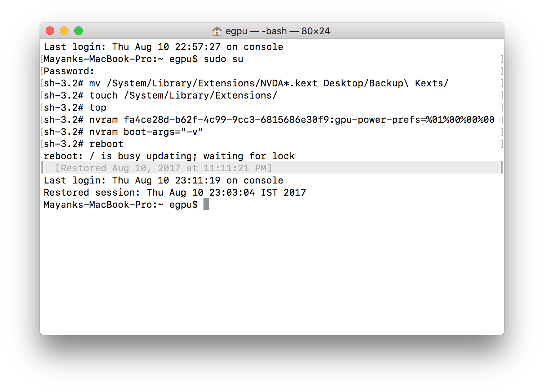Click the 'Restored session' IST 2017 line
This screenshot has height=392, width=544.
point(175,192)
